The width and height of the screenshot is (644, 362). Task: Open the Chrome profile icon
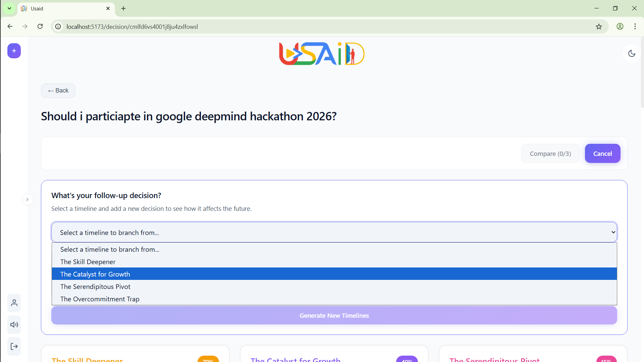620,26
